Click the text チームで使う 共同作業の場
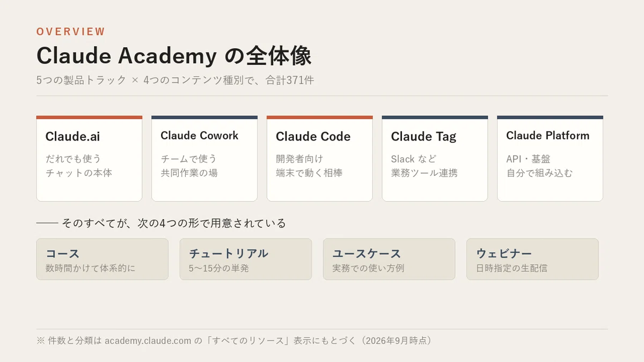The width and height of the screenshot is (644, 362). [189, 166]
